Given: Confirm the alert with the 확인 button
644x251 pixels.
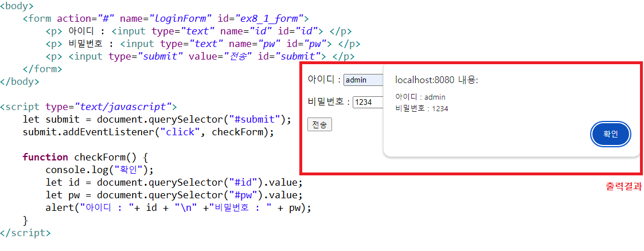Looking at the screenshot, I should pos(610,134).
